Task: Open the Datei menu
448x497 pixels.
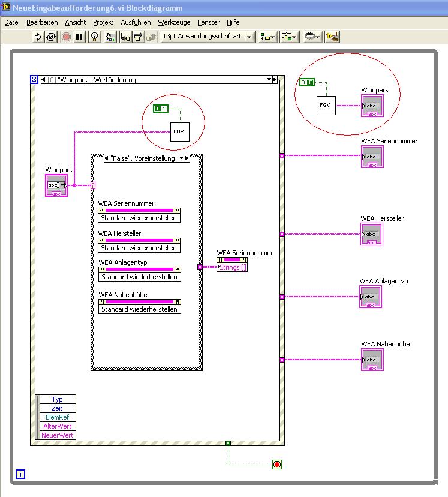Action: (x=12, y=22)
